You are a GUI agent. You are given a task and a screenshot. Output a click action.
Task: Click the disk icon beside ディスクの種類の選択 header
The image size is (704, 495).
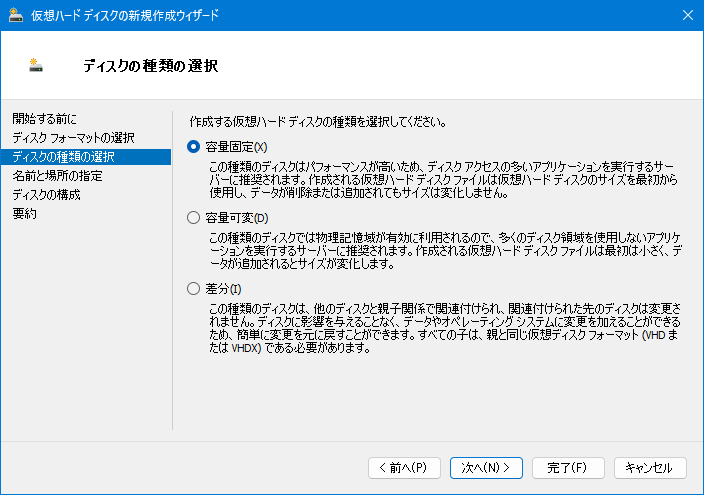tap(35, 66)
